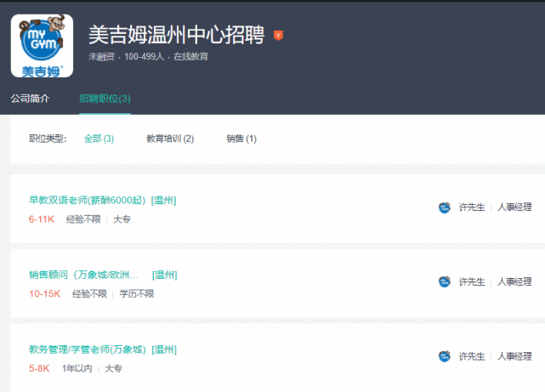Click 人事经理 in 销售顾问 row
The height and width of the screenshot is (392, 545).
(514, 281)
